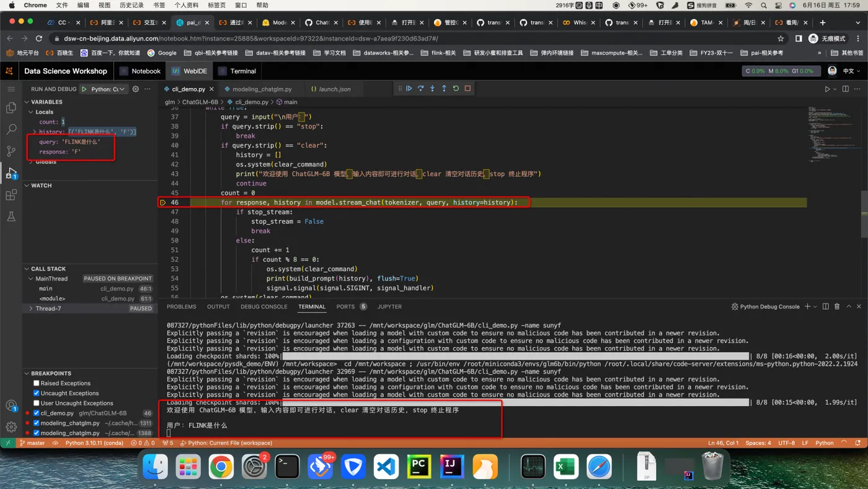Expand Thread-7 in the call stack
This screenshot has width=868, height=489.
coord(31,308)
